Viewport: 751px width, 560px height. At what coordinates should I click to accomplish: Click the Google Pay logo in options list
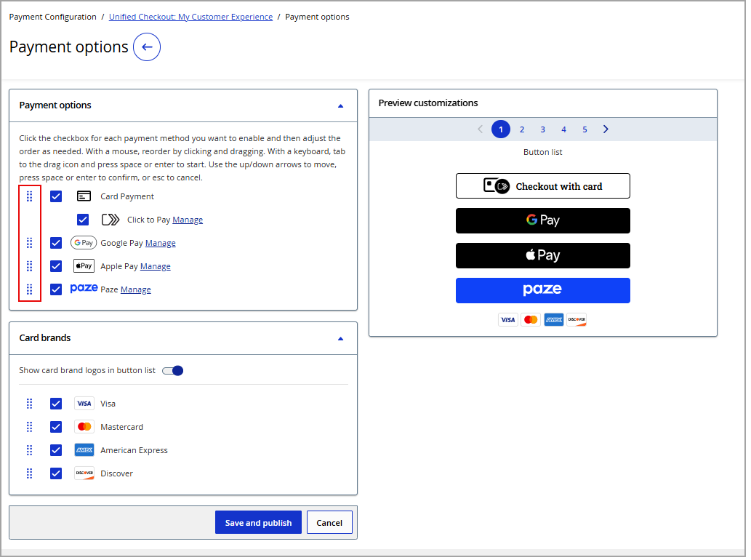(84, 244)
